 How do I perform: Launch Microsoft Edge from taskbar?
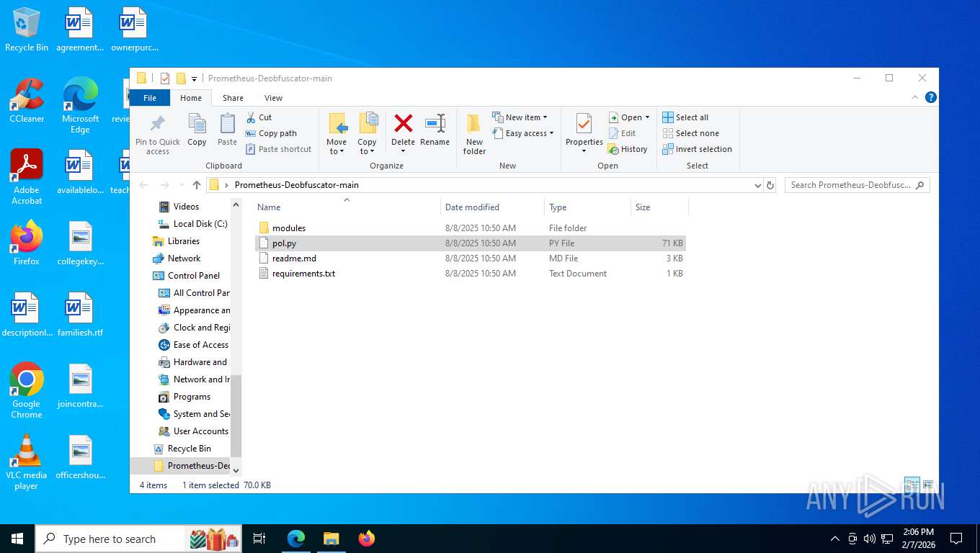(x=296, y=539)
